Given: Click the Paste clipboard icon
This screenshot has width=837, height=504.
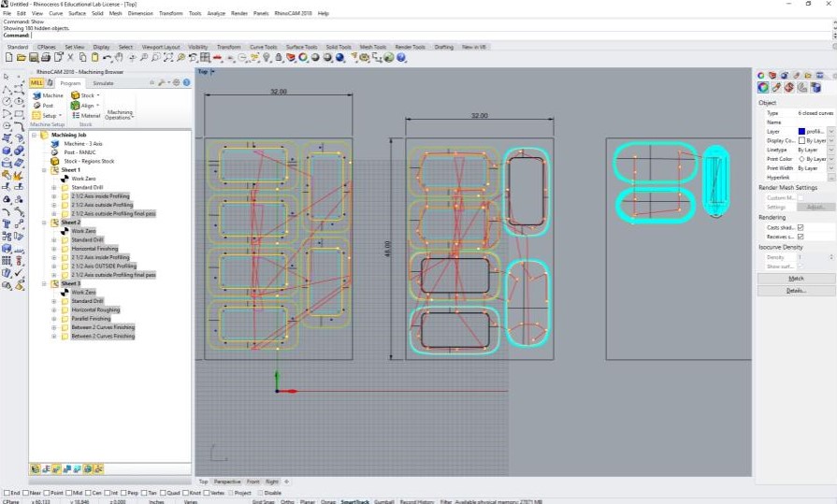Looking at the screenshot, I should click(95, 57).
